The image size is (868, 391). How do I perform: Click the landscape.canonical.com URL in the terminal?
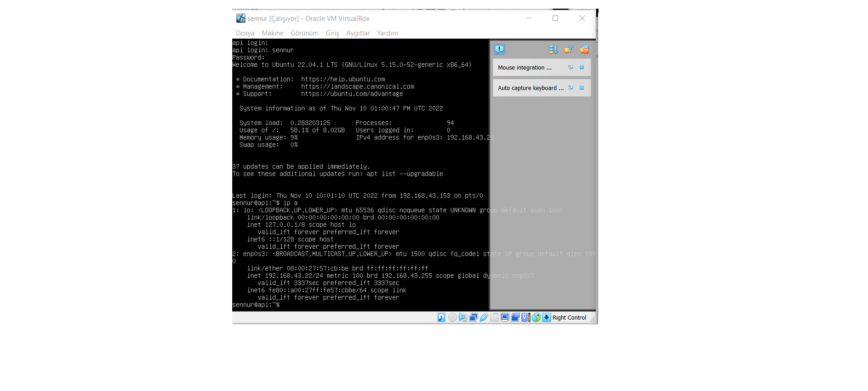tap(358, 86)
